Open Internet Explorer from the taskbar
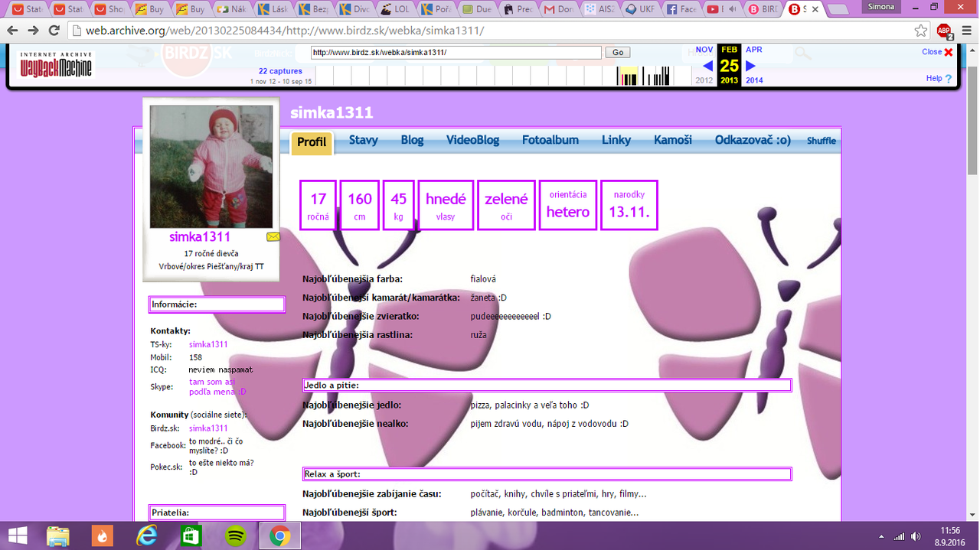 [146, 536]
